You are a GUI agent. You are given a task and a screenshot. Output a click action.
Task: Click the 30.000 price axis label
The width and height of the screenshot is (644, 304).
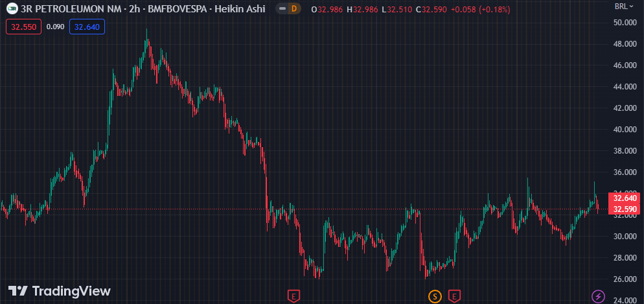pos(625,236)
